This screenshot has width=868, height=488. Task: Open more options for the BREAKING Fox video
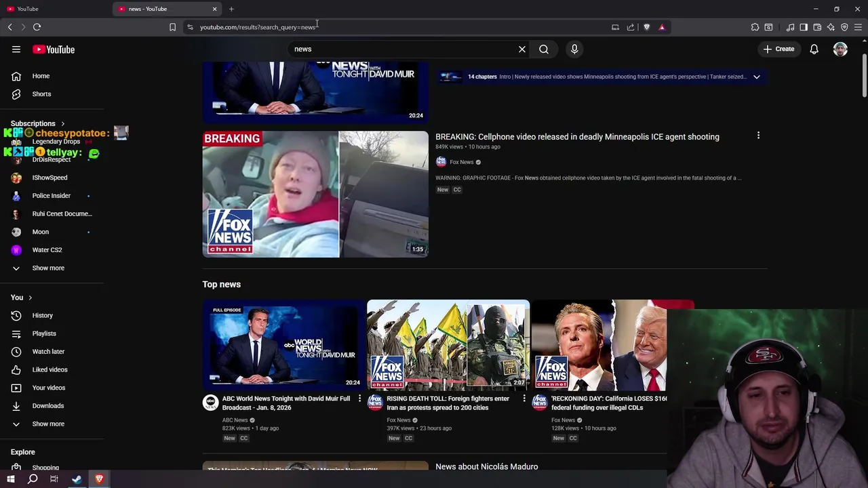tap(758, 136)
